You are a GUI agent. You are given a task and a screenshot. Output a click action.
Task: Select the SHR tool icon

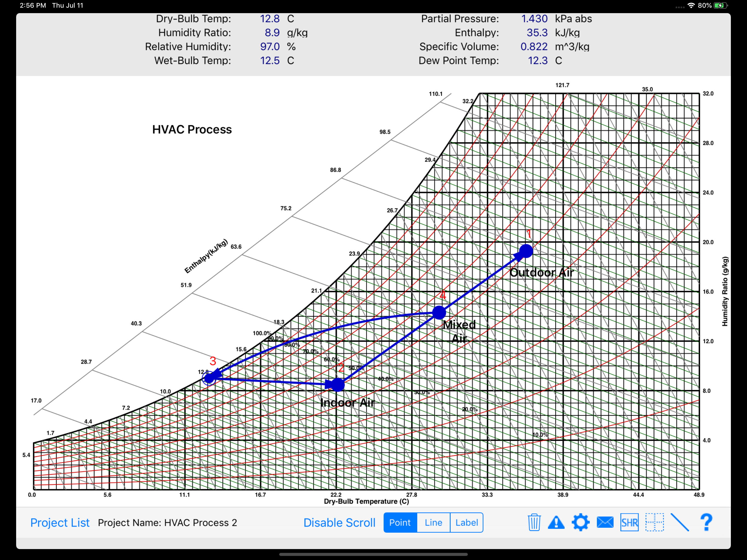click(x=629, y=523)
